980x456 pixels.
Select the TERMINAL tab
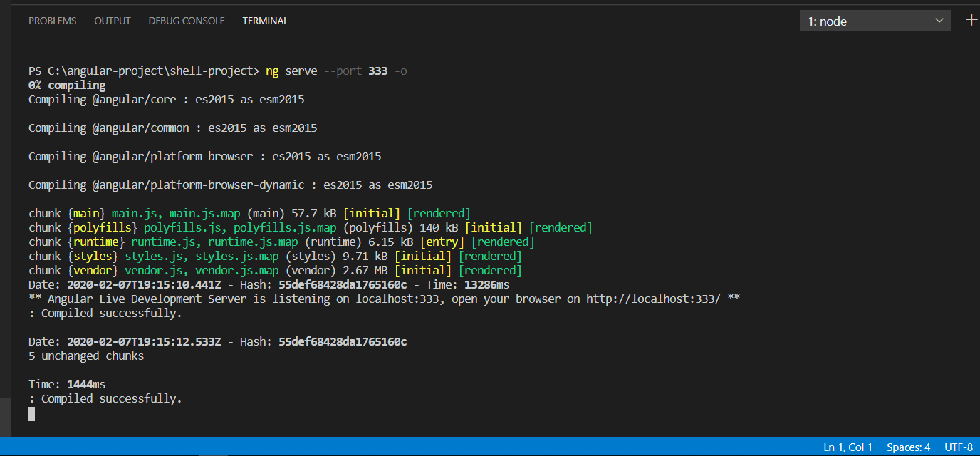[265, 21]
